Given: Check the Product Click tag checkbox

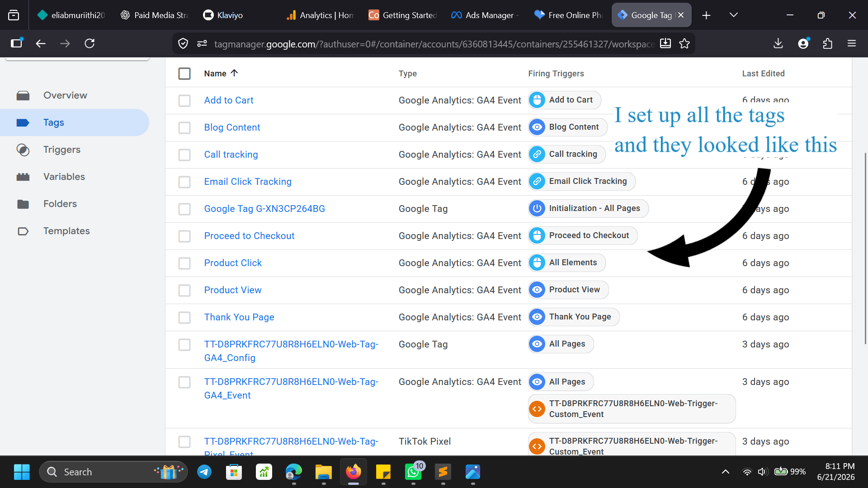Looking at the screenshot, I should tap(184, 263).
